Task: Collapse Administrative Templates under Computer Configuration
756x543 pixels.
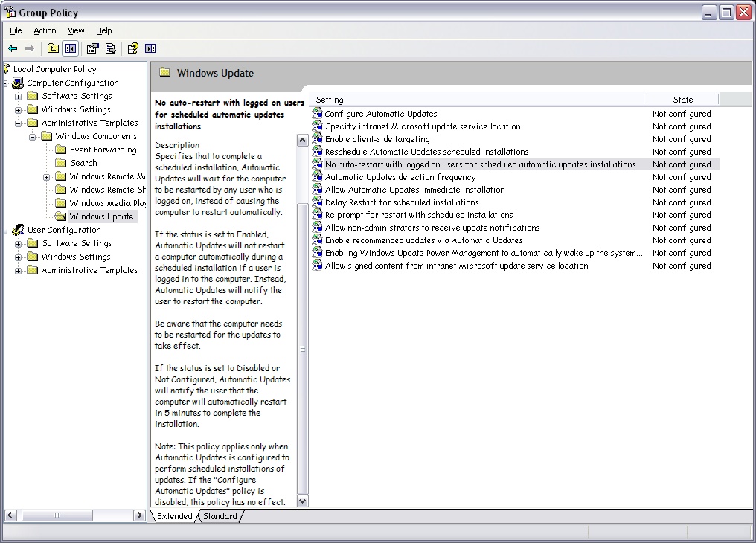Action: [x=19, y=123]
